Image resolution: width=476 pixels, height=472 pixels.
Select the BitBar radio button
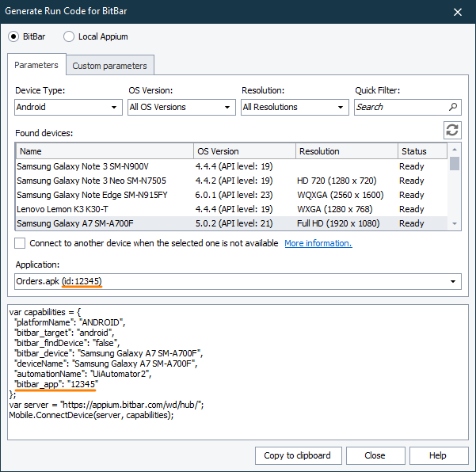[14, 36]
